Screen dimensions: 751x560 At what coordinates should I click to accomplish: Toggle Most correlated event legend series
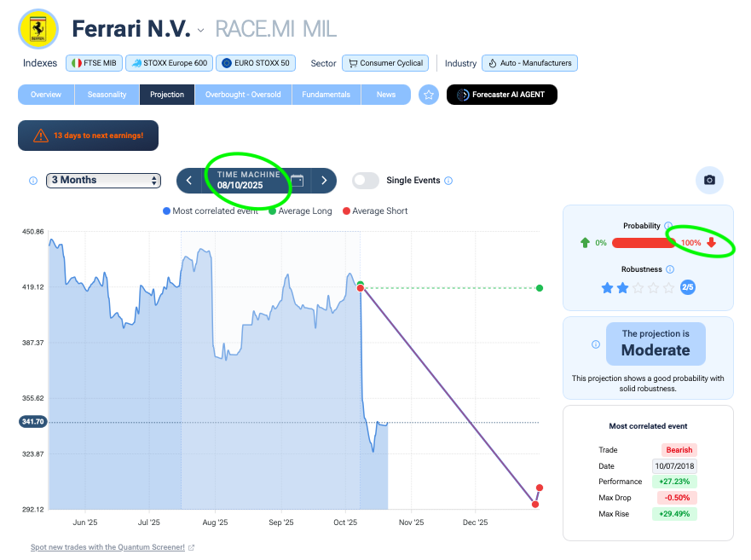(213, 211)
